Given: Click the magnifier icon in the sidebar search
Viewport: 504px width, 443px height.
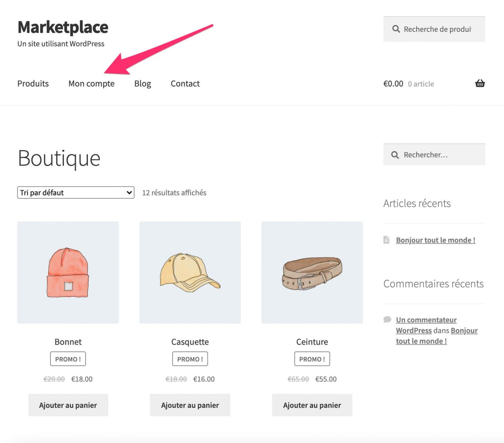Looking at the screenshot, I should point(395,155).
